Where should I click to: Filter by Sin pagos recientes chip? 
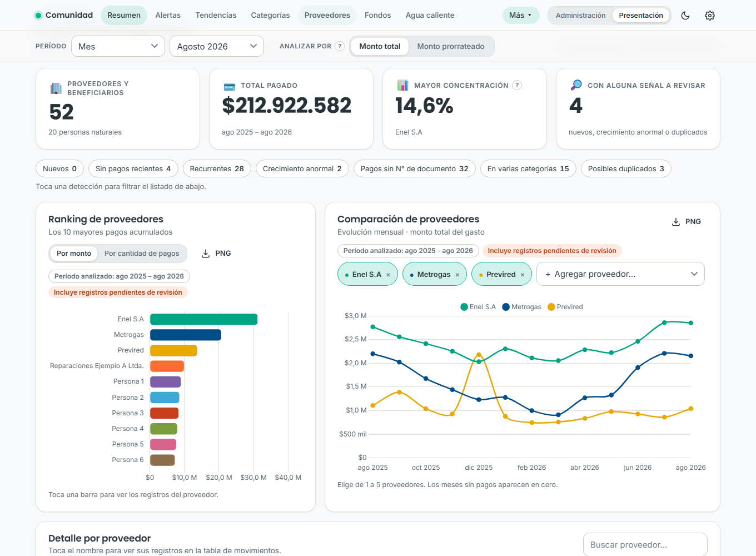pyautogui.click(x=133, y=169)
